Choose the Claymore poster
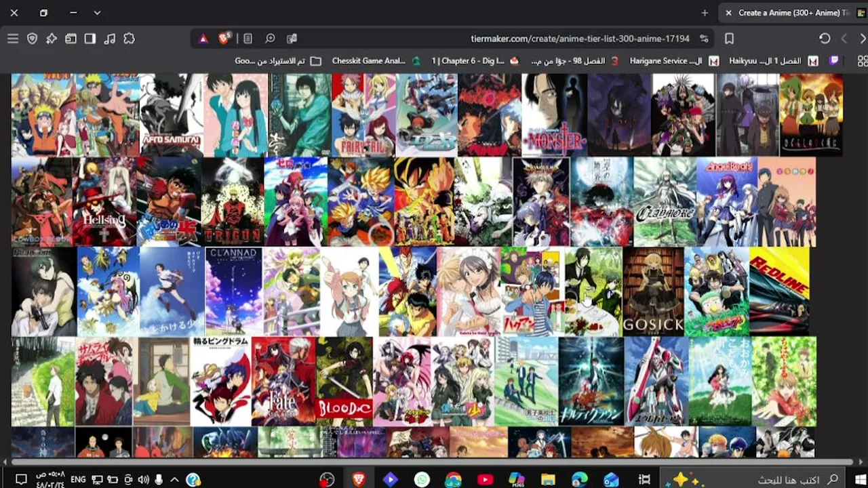The image size is (868, 488). [x=665, y=202]
